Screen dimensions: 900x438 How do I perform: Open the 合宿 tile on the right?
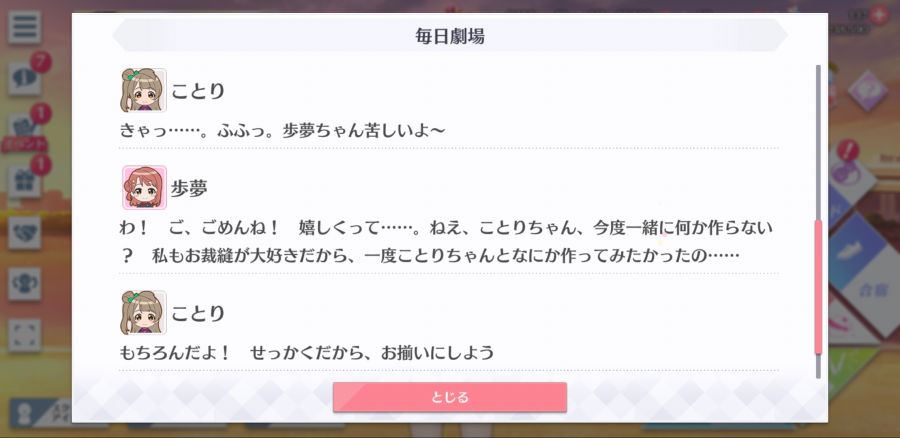(873, 290)
